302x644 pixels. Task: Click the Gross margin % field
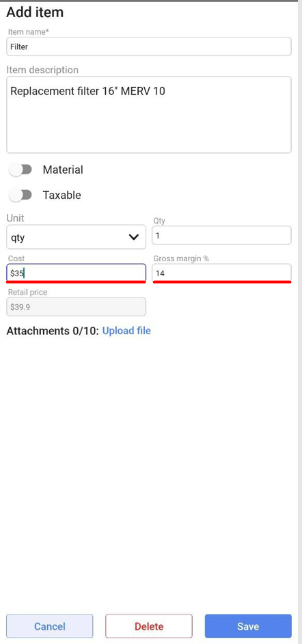221,273
